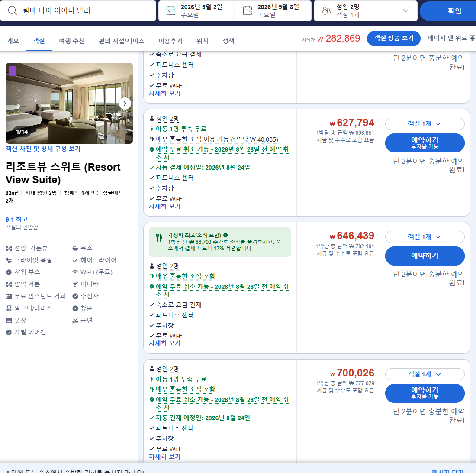Click the next photo arrow on room image
Image resolution: width=476 pixels, height=473 pixels.
125,104
